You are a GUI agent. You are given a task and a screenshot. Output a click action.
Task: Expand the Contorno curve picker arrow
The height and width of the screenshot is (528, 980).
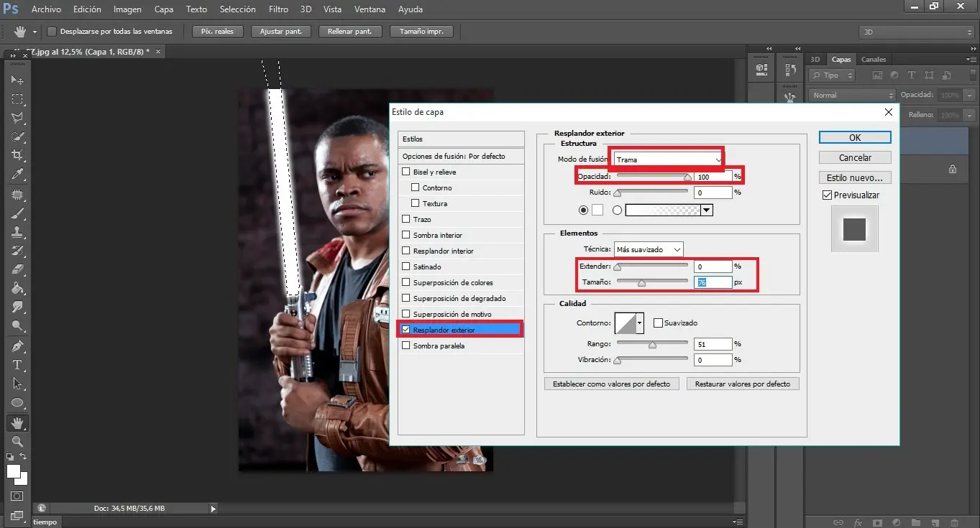coord(639,323)
